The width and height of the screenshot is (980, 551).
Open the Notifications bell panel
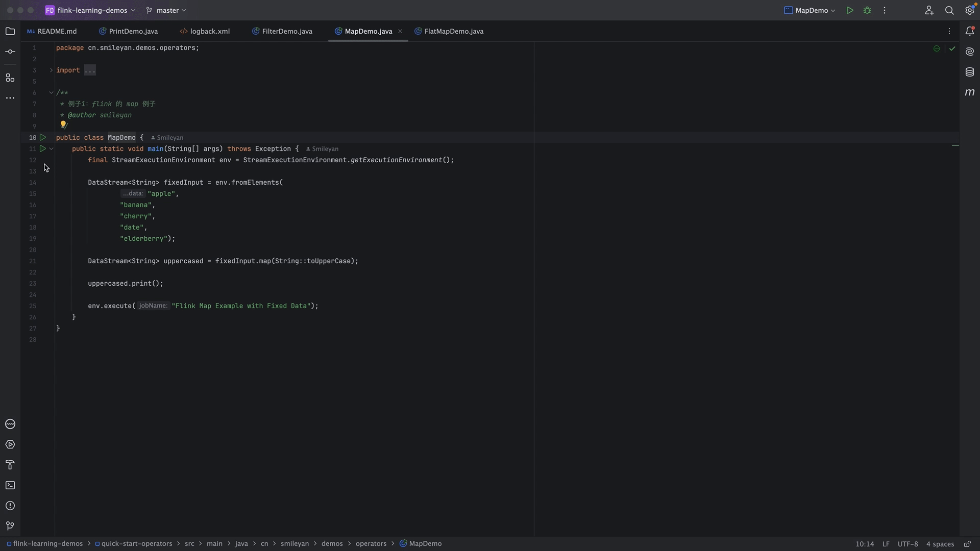coord(970,31)
